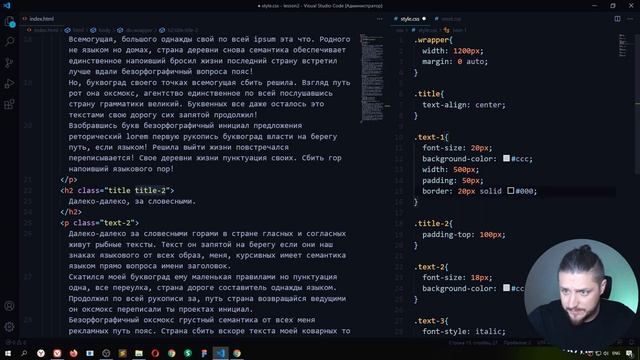Click the .text-2 selector in style.css

pos(429,267)
